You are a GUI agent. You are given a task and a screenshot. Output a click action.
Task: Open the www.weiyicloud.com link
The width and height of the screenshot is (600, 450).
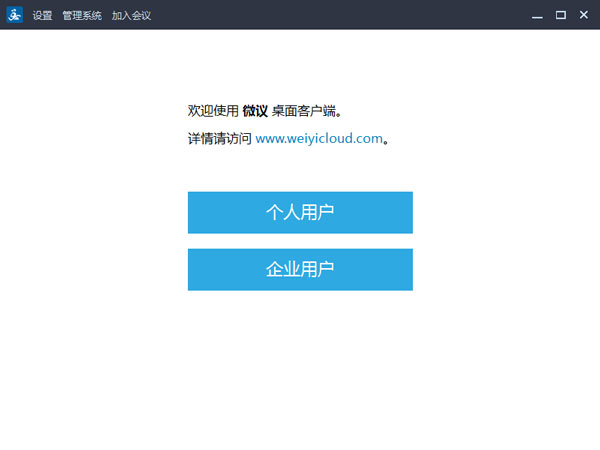point(319,138)
